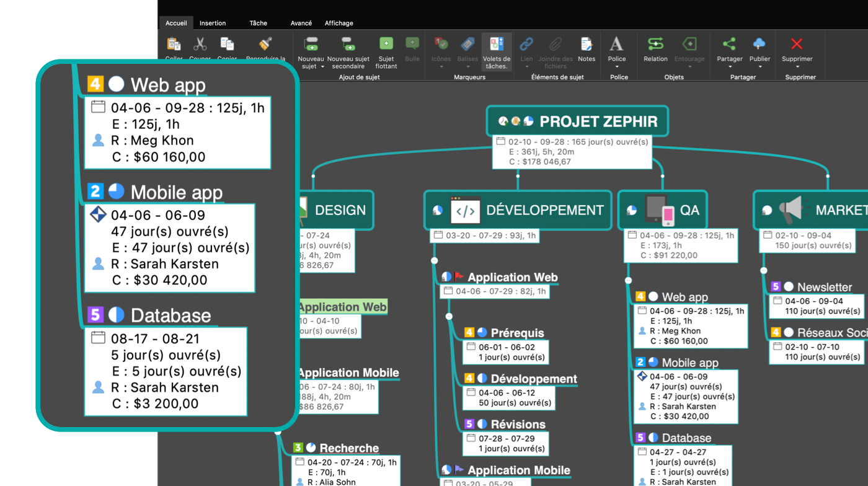Add a Sujet flottant floating topic

click(386, 44)
